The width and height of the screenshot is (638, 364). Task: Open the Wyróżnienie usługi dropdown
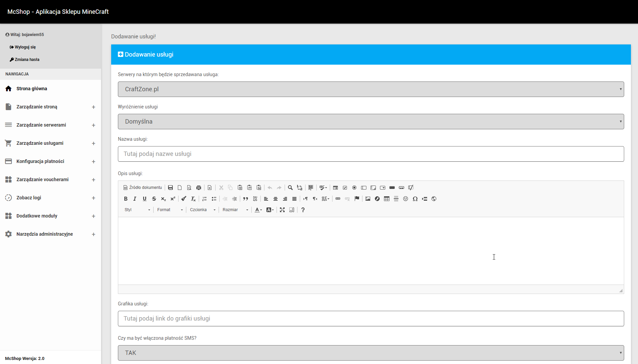pyautogui.click(x=371, y=122)
